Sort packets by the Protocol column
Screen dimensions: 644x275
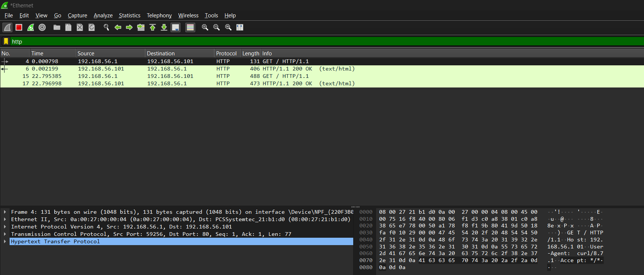pyautogui.click(x=228, y=54)
